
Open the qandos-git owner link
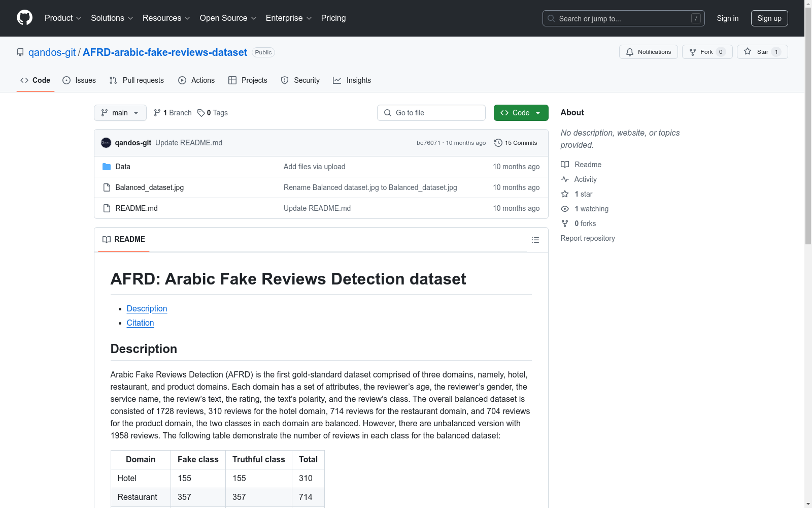tap(52, 52)
